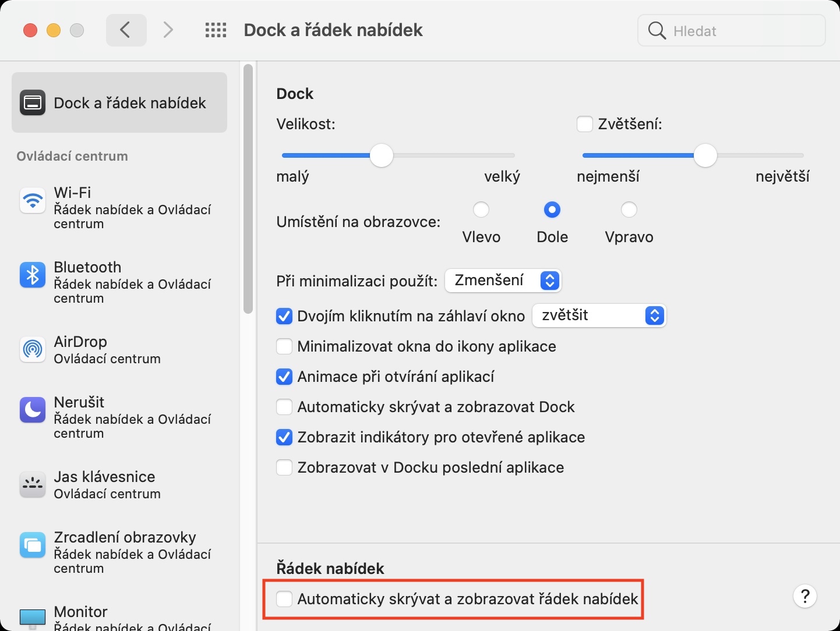The image size is (840, 631).
Task: Open help with the question mark button
Action: click(x=805, y=596)
